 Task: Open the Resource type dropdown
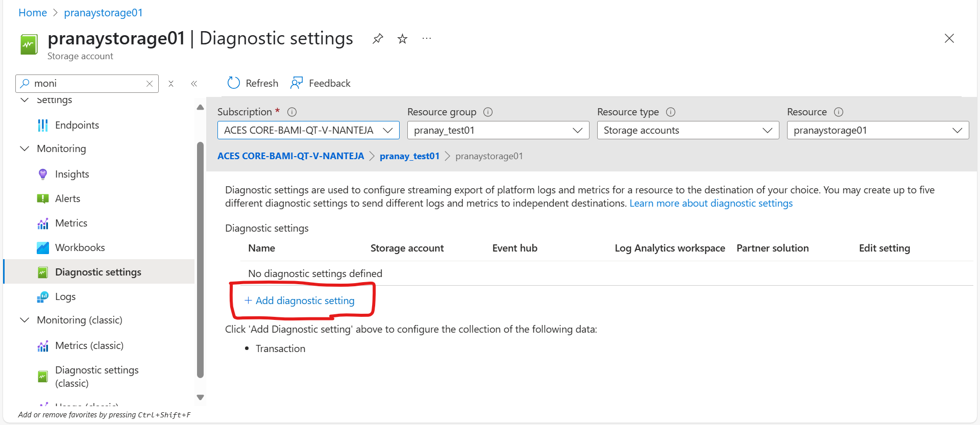(688, 130)
